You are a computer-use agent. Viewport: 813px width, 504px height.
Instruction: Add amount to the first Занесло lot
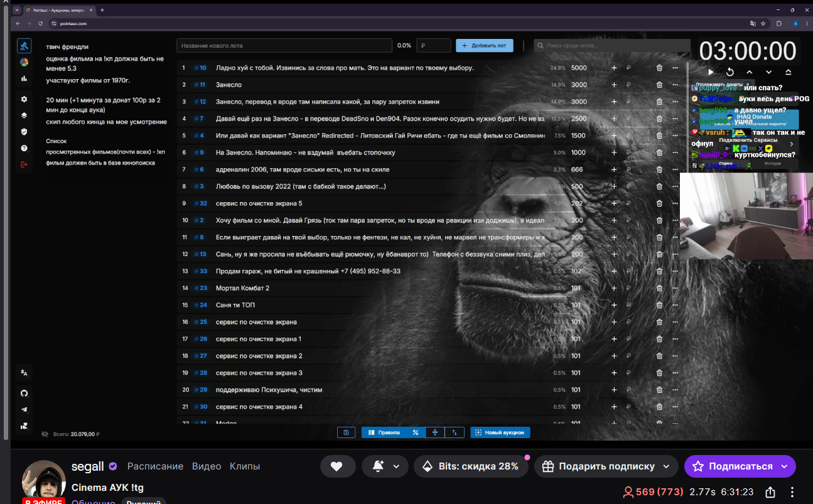[614, 85]
